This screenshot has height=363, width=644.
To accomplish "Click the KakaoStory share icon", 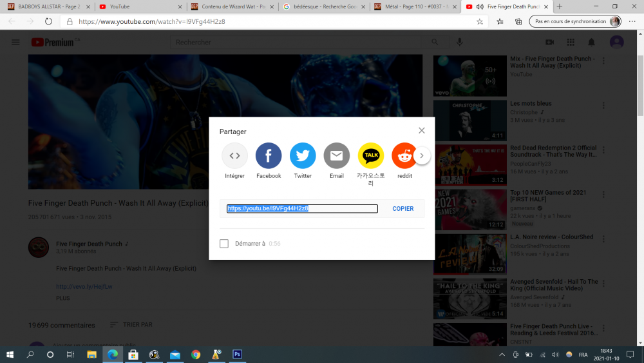I will [370, 155].
